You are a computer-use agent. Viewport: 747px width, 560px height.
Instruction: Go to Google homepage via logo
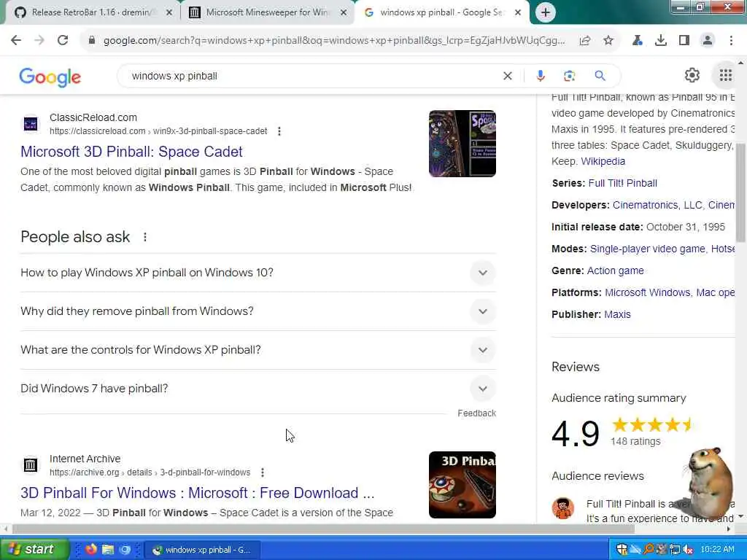coord(50,77)
